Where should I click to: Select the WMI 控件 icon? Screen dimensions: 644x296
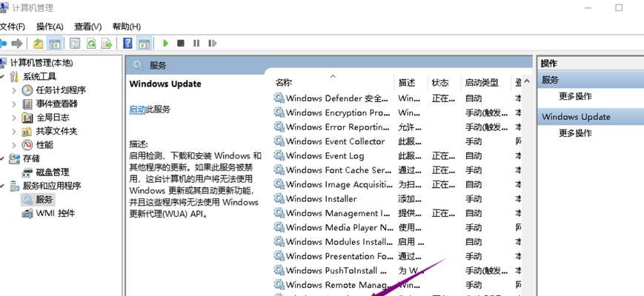(27, 214)
